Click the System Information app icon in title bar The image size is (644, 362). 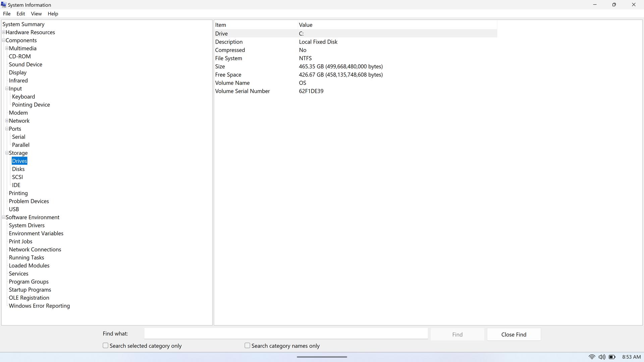coord(3,5)
